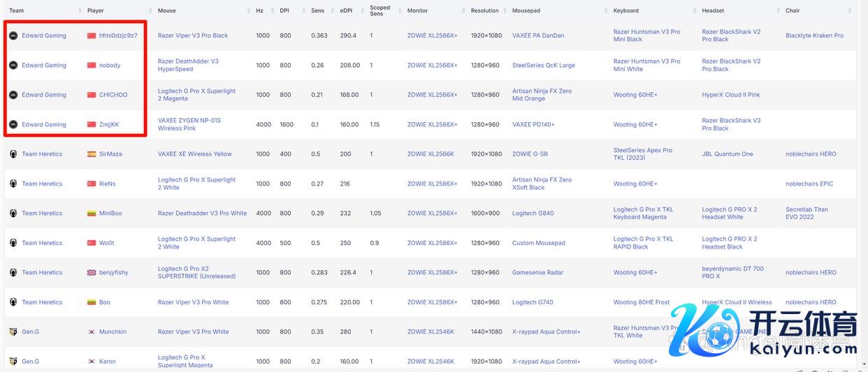Open Secretlab Titan EVO 2022 chair link
Image resolution: width=868 pixels, height=372 pixels.
click(x=806, y=213)
